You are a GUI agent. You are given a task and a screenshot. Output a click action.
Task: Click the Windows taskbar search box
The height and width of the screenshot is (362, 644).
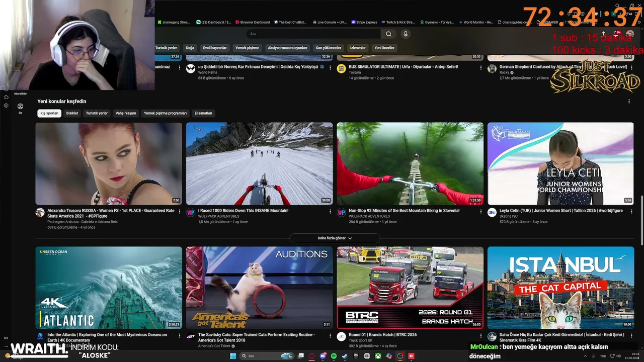coord(267,356)
